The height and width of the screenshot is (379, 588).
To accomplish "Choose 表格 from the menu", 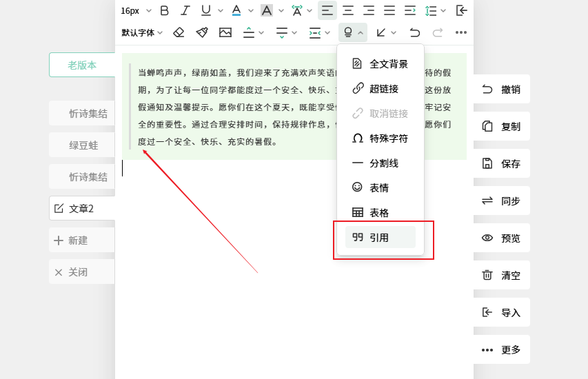I will tap(381, 212).
